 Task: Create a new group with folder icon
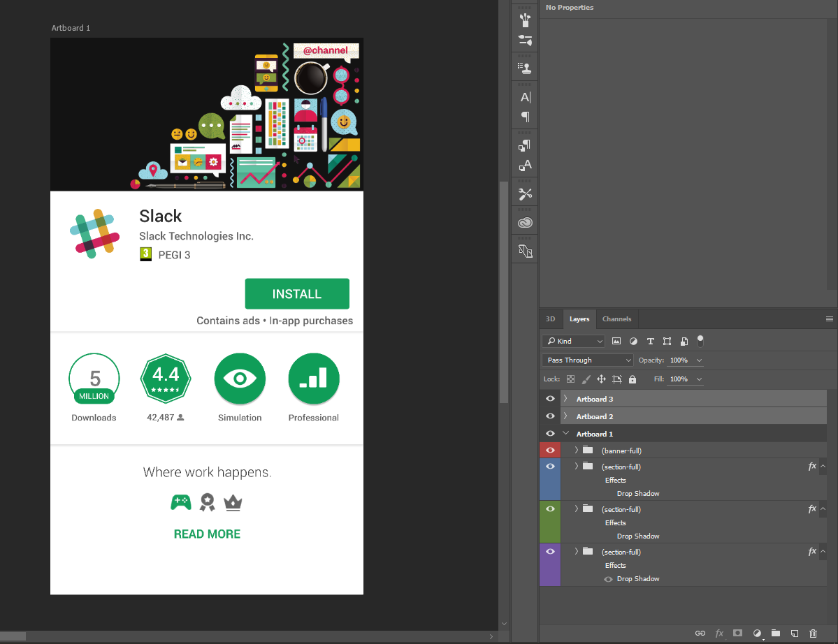click(775, 633)
